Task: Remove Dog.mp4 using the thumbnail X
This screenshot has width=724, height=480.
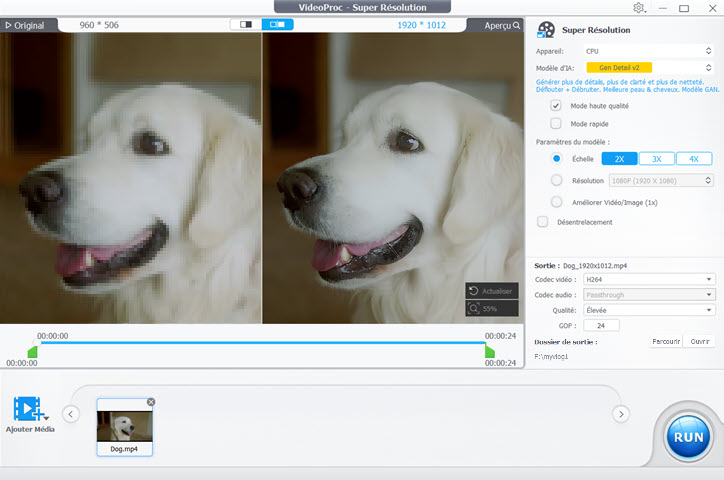Action: (x=151, y=402)
